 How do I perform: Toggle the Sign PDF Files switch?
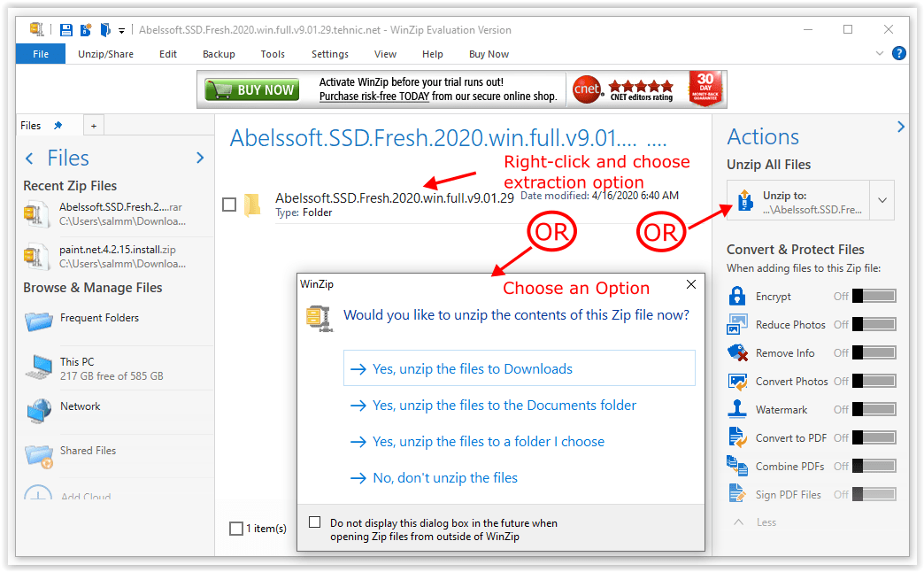point(874,494)
